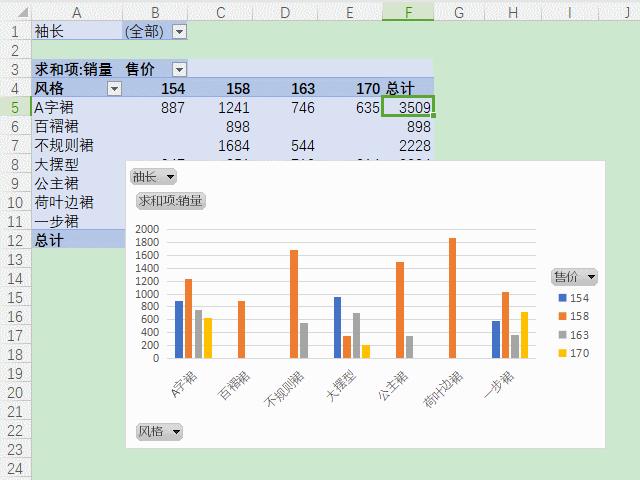Open the 售价 legend field button on the chart

pos(574,277)
